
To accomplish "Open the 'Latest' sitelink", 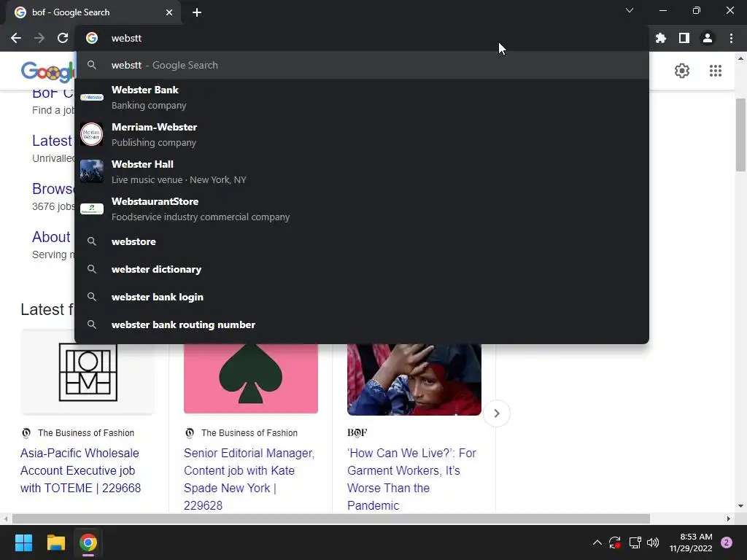I will pos(52,141).
